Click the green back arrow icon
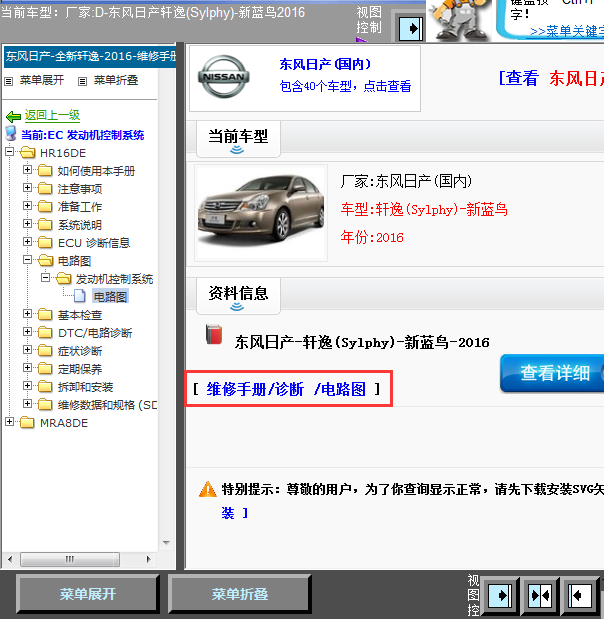 [x=13, y=116]
